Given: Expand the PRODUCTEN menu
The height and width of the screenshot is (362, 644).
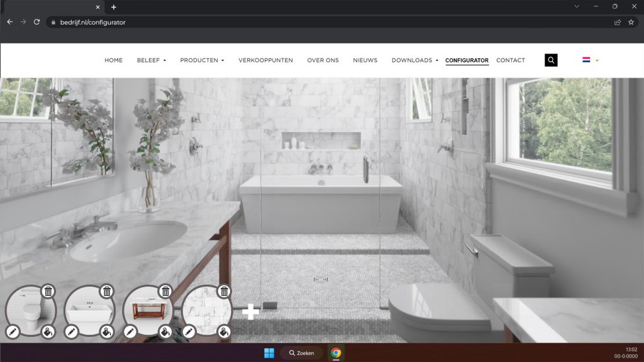Looking at the screenshot, I should tap(202, 60).
